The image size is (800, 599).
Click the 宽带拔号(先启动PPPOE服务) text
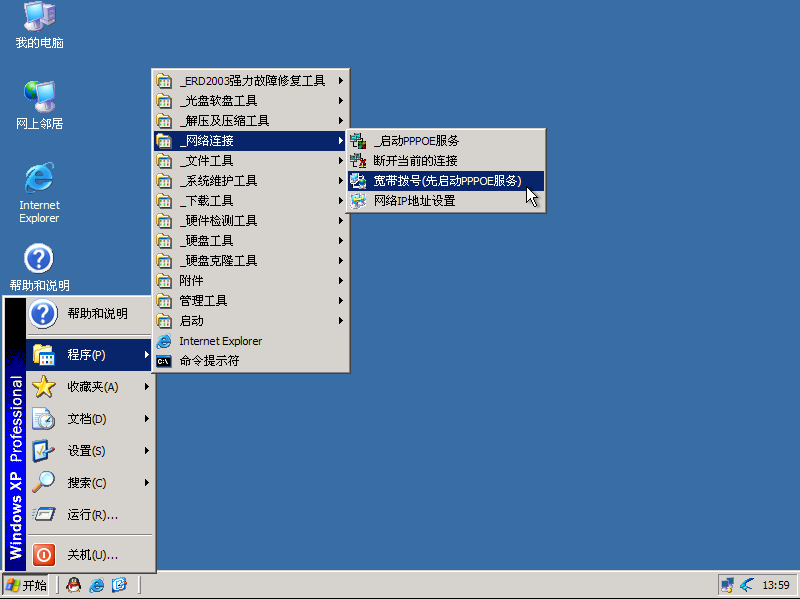coord(447,181)
